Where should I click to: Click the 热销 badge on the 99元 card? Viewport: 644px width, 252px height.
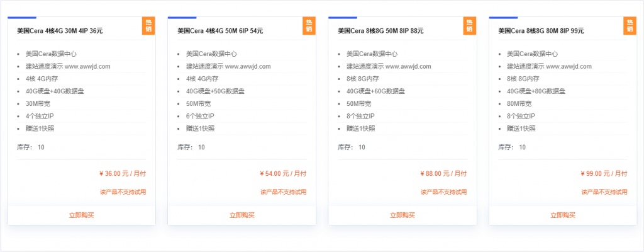630,26
